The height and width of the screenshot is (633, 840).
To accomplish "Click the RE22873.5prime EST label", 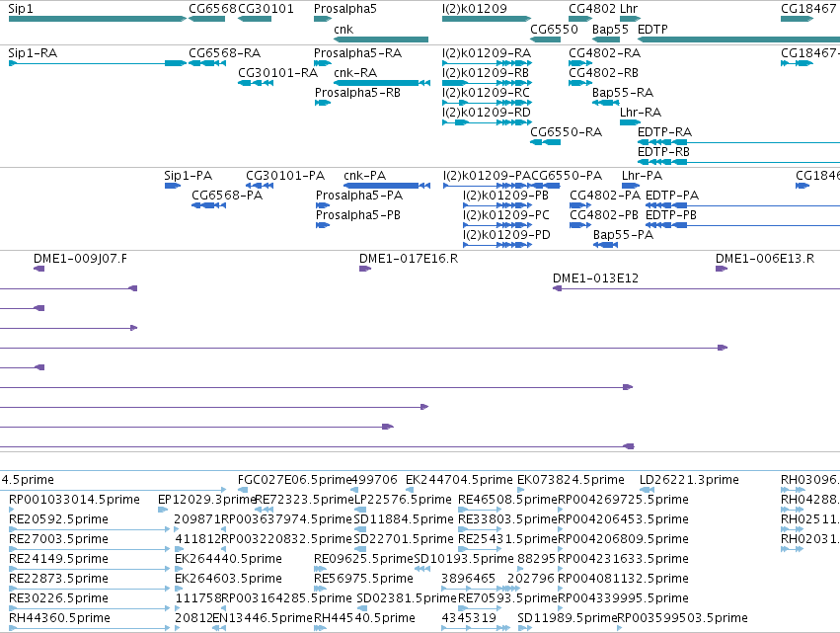I will click(x=58, y=580).
